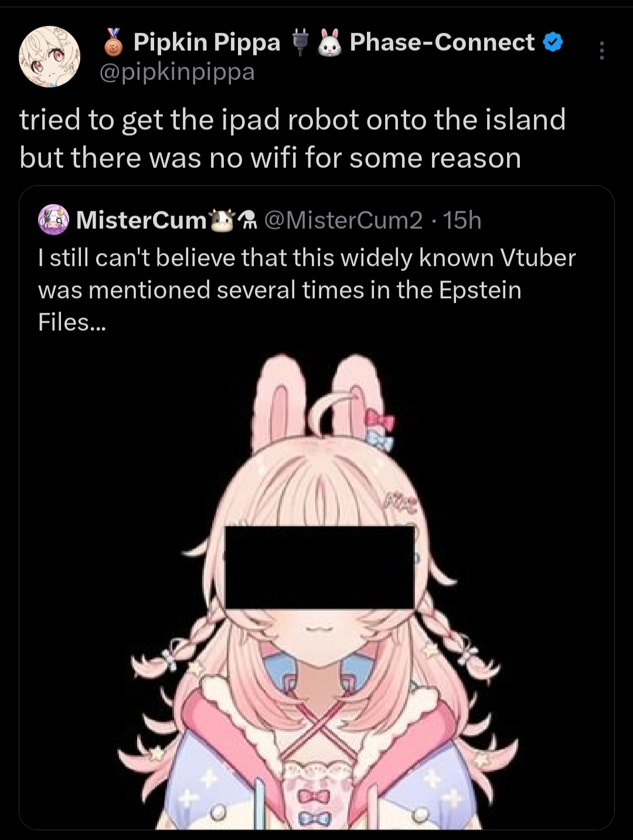Click the blue verified checkmark badge
Screen dimensions: 633x840
(x=553, y=42)
